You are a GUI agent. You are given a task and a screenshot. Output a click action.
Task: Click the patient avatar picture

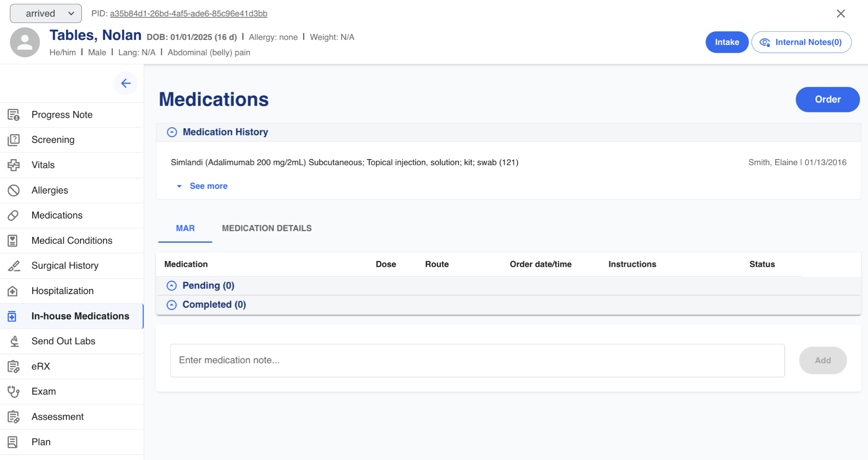click(x=25, y=42)
